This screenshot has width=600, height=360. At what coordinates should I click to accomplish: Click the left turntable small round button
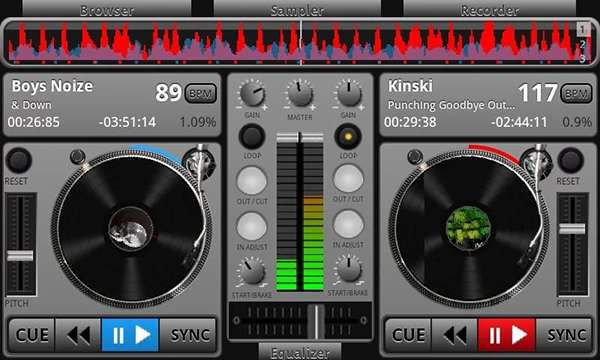point(78,156)
